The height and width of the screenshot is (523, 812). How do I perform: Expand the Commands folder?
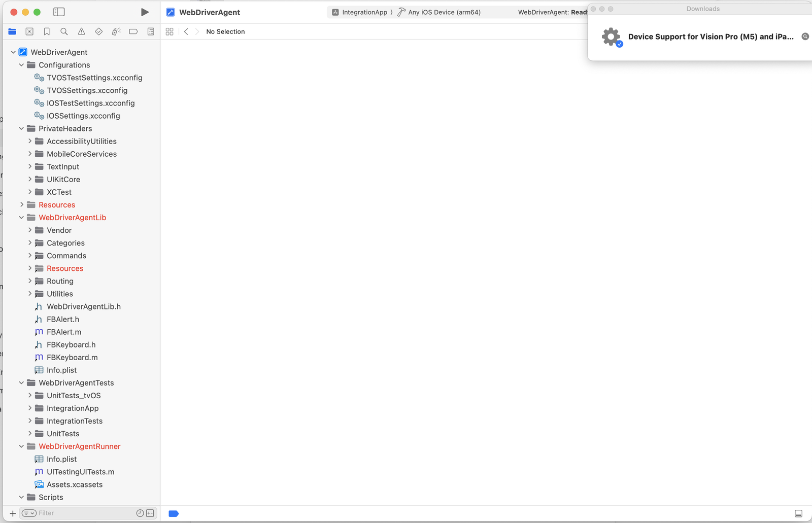pyautogui.click(x=29, y=255)
